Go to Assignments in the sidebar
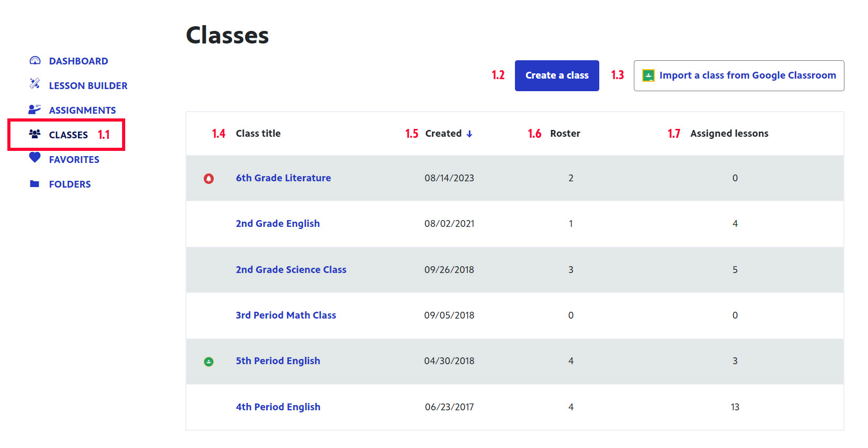This screenshot has height=448, width=868. click(x=82, y=111)
